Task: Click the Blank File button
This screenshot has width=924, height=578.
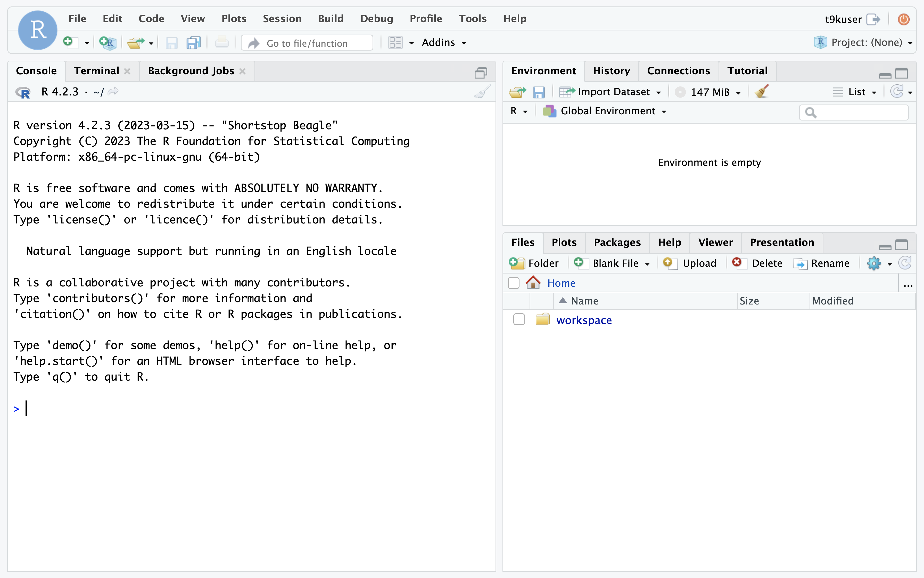Action: (612, 263)
